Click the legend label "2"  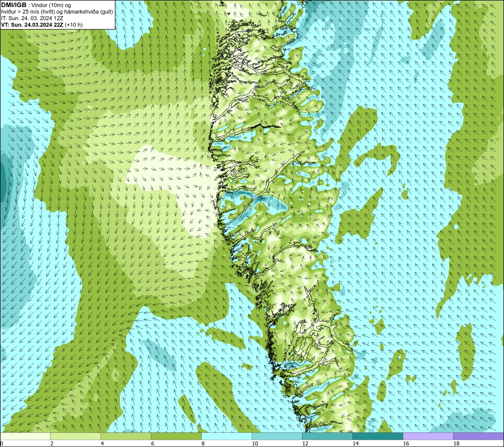(x=52, y=444)
